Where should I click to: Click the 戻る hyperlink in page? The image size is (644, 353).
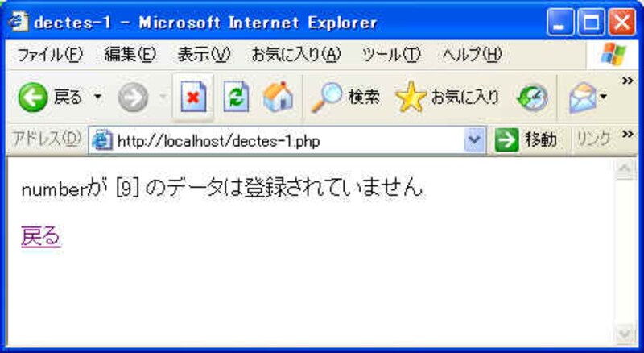(x=41, y=237)
